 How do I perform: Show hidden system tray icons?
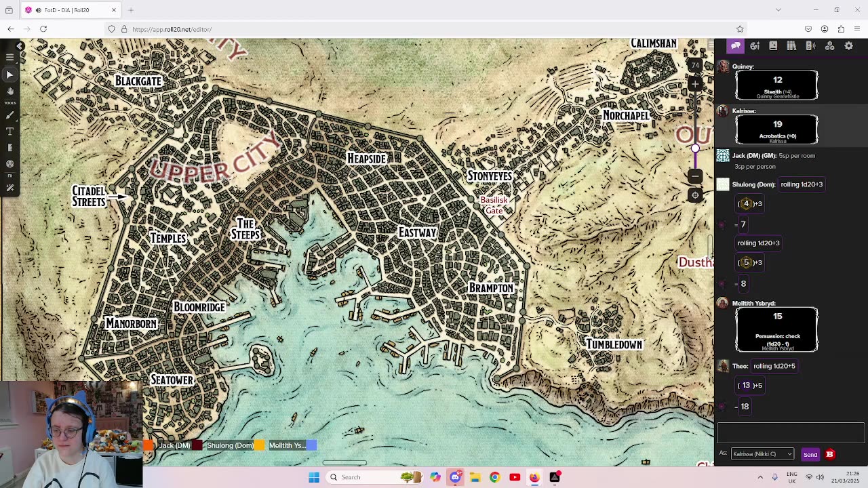[x=760, y=477]
